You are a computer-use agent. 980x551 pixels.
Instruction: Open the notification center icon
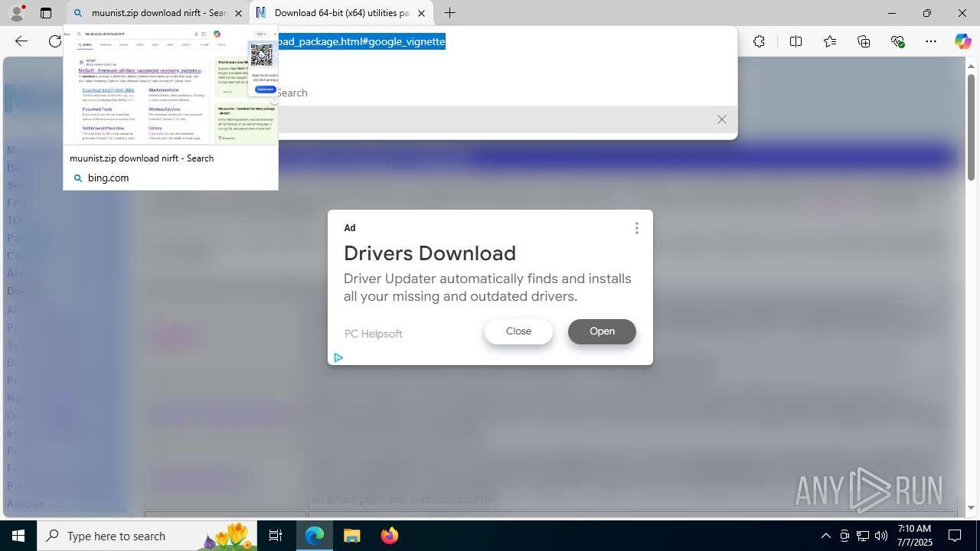pos(955,536)
